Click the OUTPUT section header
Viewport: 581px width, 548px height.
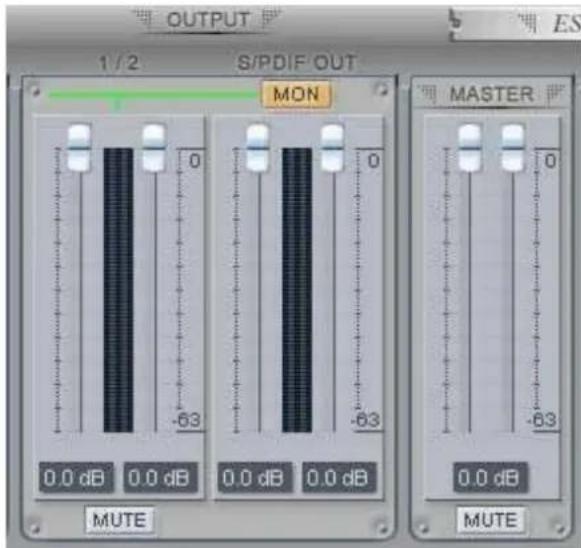(x=208, y=19)
